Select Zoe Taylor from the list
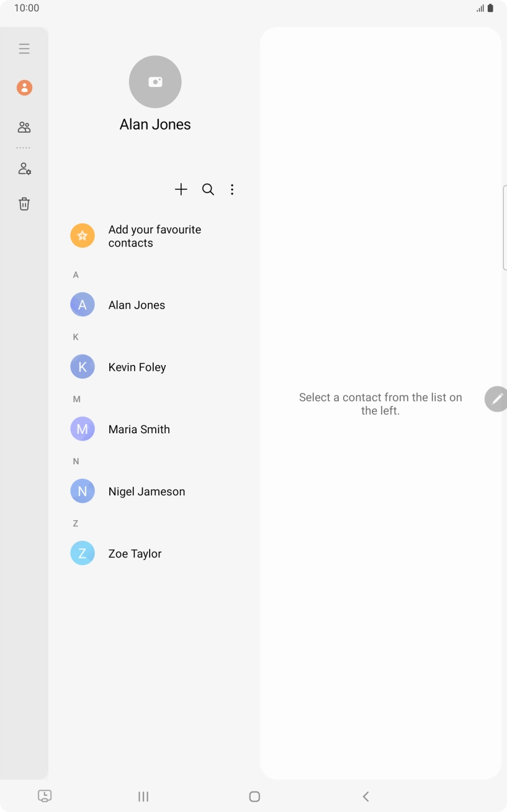The width and height of the screenshot is (507, 812). coord(135,553)
